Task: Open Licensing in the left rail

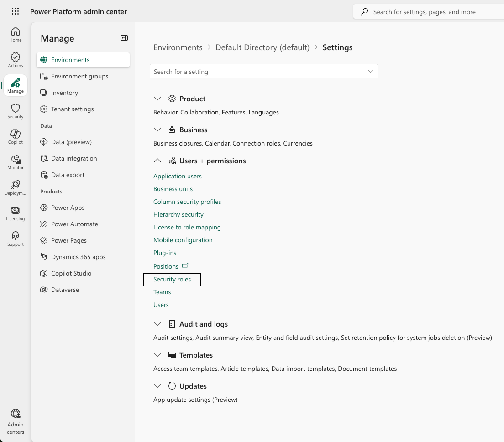Action: 16,213
